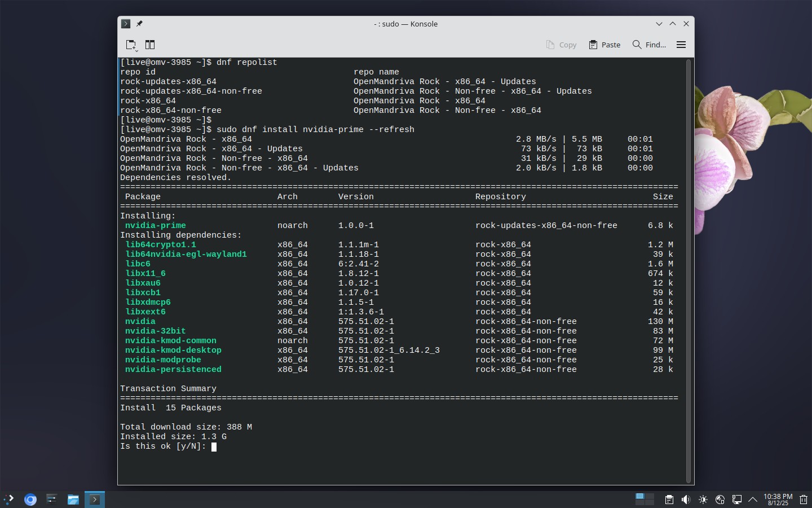Click the Split View icon
Image resolution: width=812 pixels, height=508 pixels.
point(150,45)
